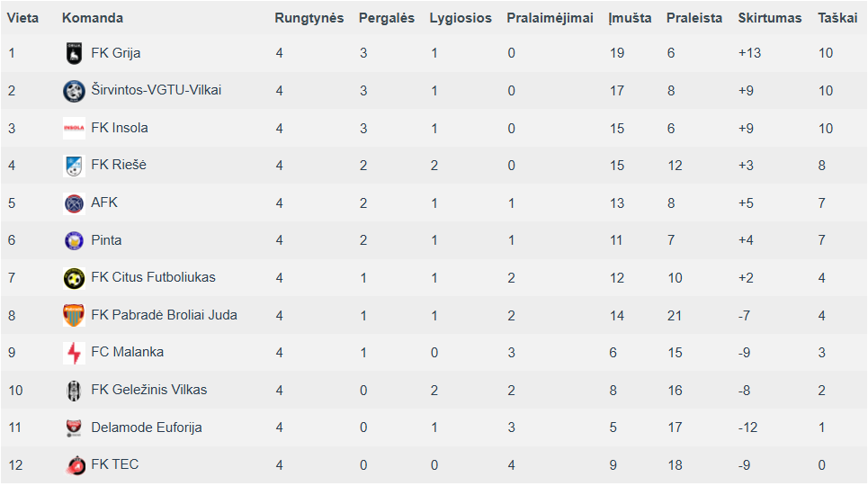Click the FK Insola logo

tap(74, 128)
